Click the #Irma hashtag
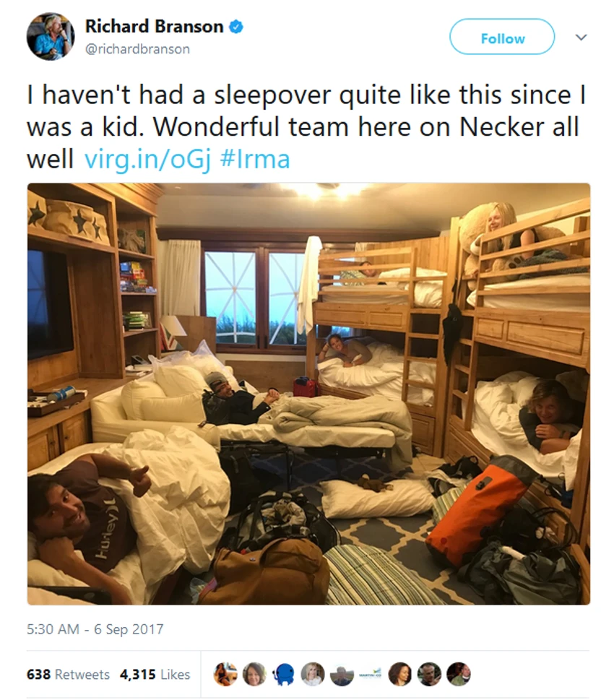 pos(255,160)
